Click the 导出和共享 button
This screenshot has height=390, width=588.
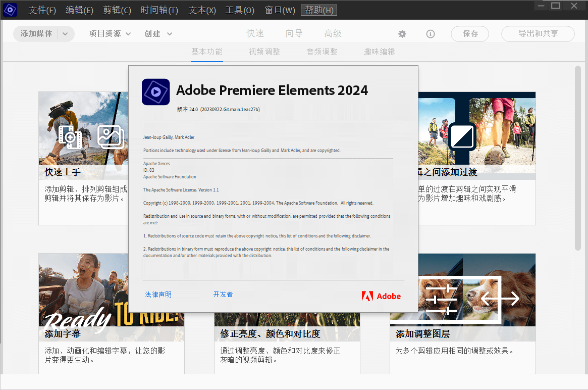pos(538,34)
